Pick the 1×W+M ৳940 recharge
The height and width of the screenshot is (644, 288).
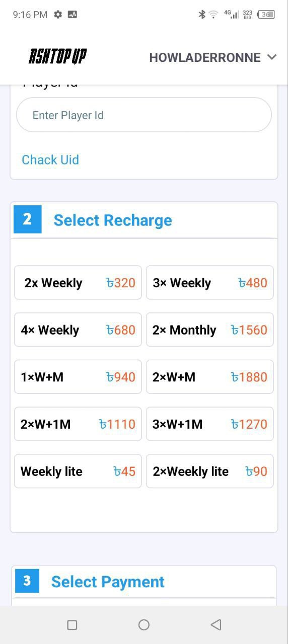point(78,377)
